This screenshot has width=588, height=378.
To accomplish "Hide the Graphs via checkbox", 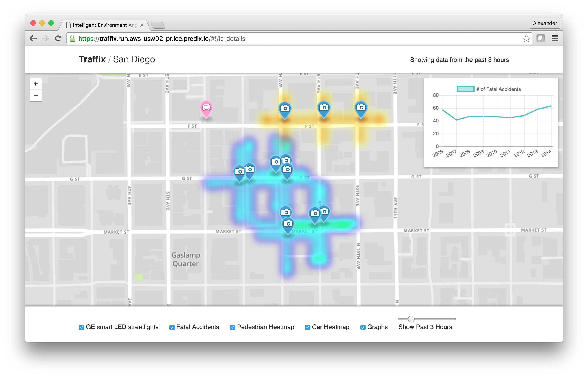I will [x=363, y=327].
